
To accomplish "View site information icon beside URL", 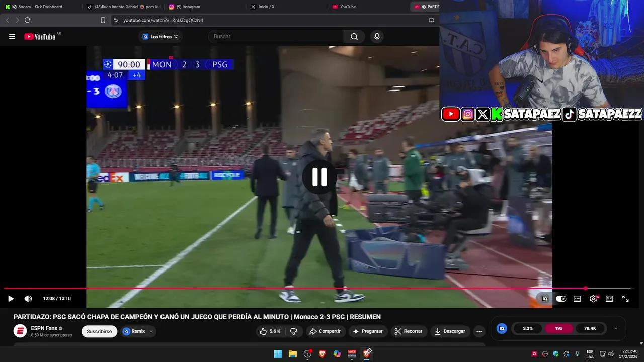I will point(116,20).
